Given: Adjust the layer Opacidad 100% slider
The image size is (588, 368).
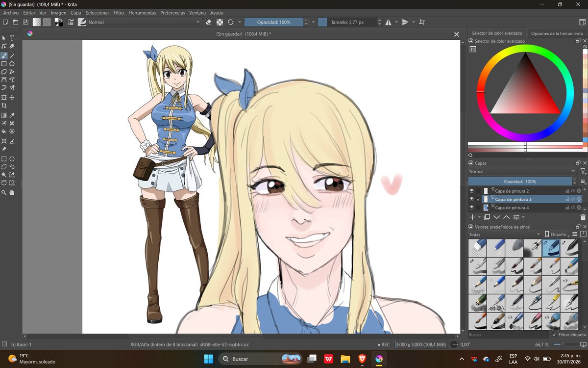Looking at the screenshot, I should click(520, 182).
